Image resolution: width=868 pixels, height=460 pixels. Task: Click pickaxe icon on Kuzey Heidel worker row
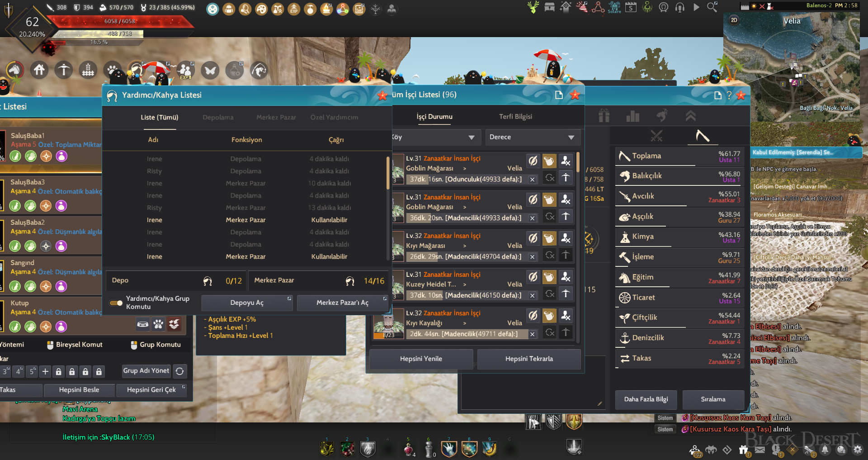[566, 294]
